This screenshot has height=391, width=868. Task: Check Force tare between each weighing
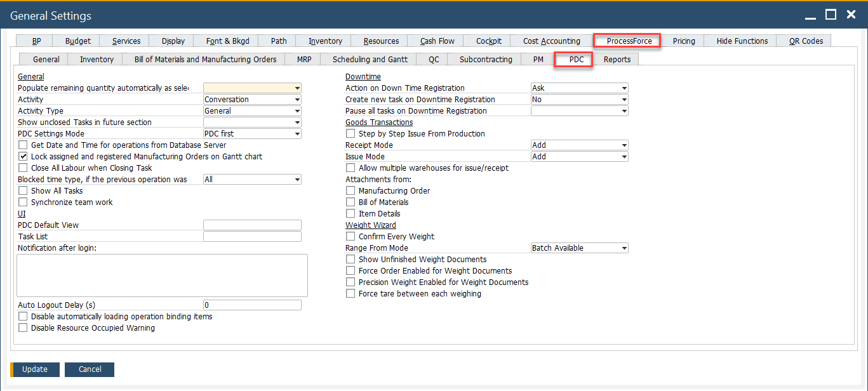pos(350,293)
